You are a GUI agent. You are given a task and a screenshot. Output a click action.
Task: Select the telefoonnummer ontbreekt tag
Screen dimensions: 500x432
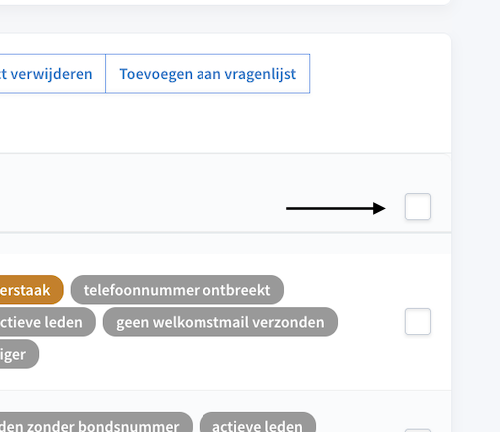(177, 290)
